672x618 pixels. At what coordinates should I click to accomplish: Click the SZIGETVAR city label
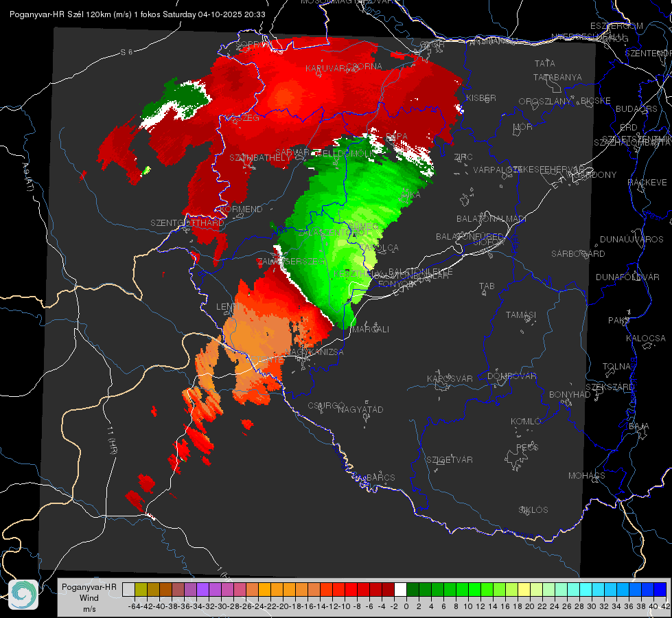450,459
